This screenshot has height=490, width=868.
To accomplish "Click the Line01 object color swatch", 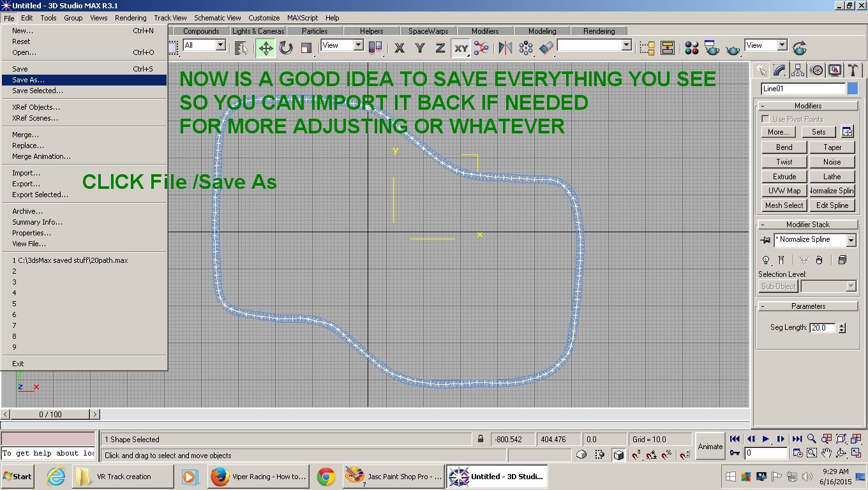I will tap(853, 89).
